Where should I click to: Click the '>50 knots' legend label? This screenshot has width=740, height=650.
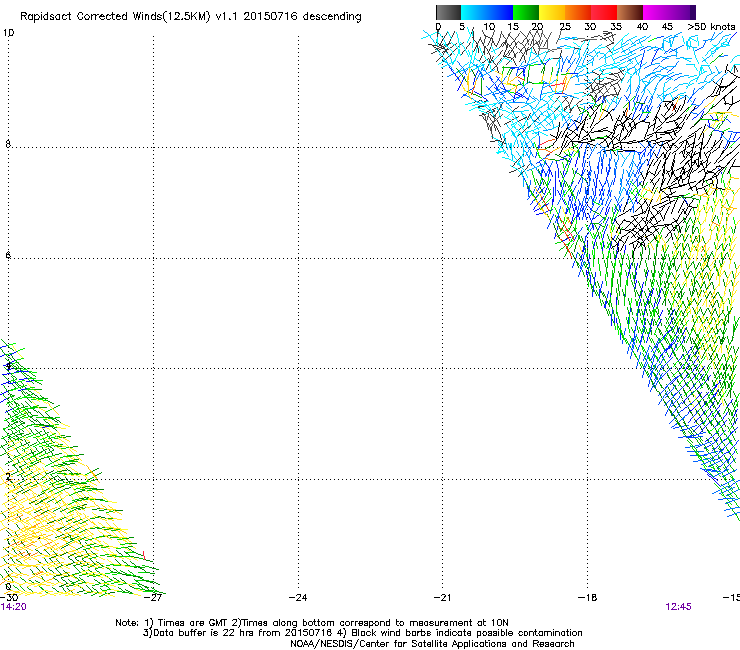pyautogui.click(x=711, y=27)
